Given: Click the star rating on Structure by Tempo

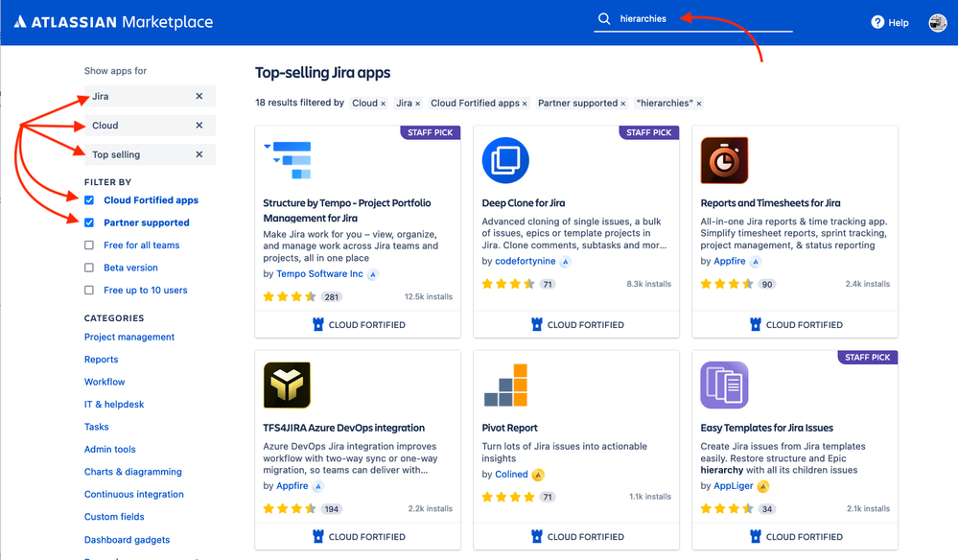Looking at the screenshot, I should pos(290,297).
